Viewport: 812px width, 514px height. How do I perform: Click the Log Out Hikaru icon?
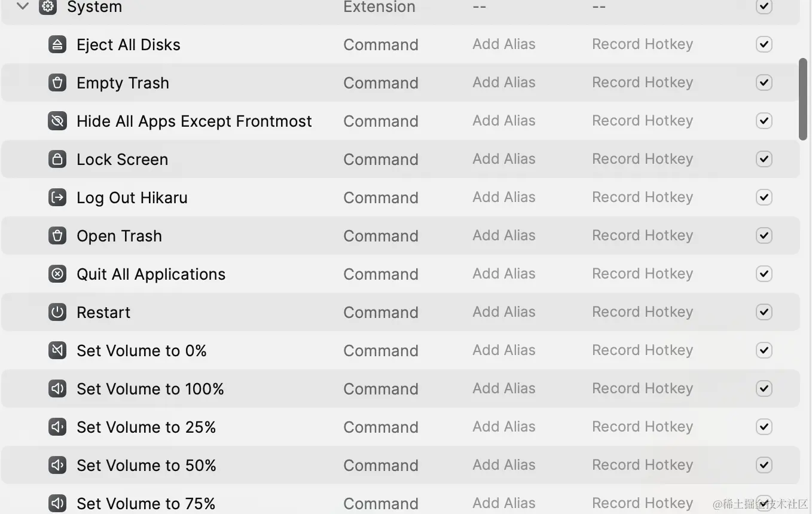pyautogui.click(x=57, y=198)
